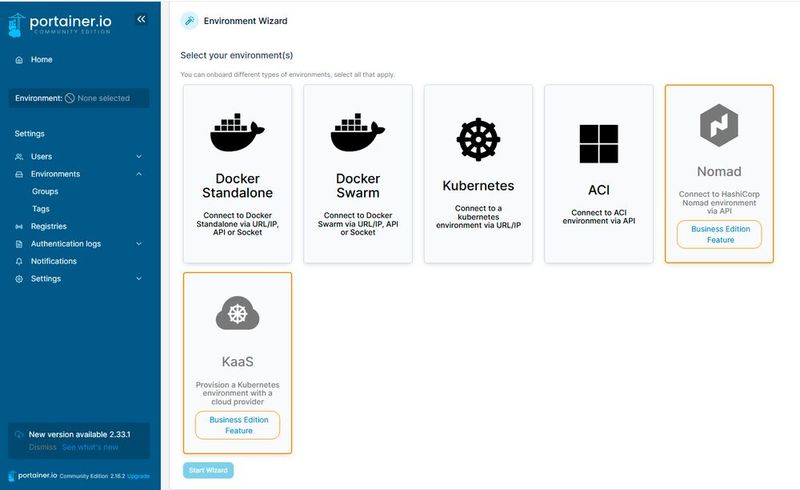The width and height of the screenshot is (800, 490).
Task: Click Connect to Docker Standalone description text
Action: point(237,224)
